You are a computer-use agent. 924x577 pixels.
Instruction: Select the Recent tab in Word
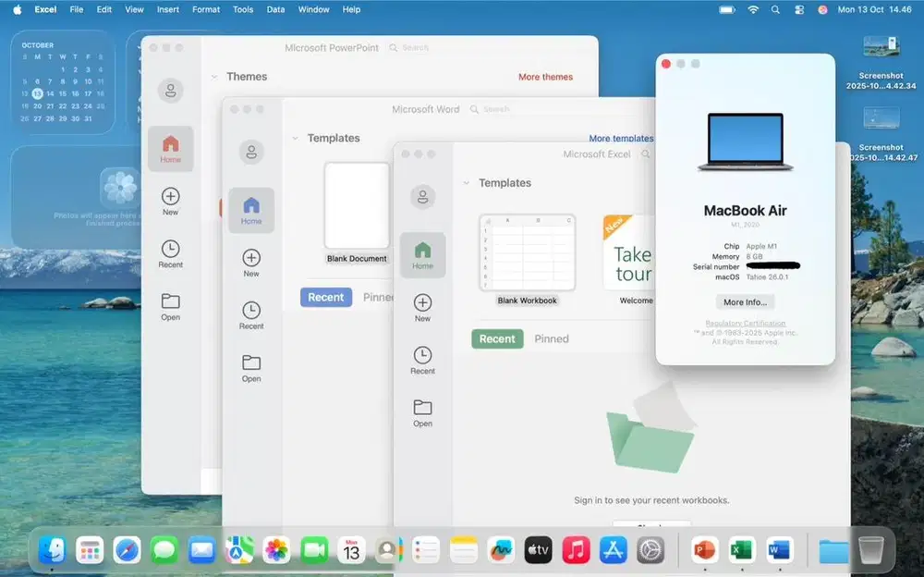click(x=325, y=297)
